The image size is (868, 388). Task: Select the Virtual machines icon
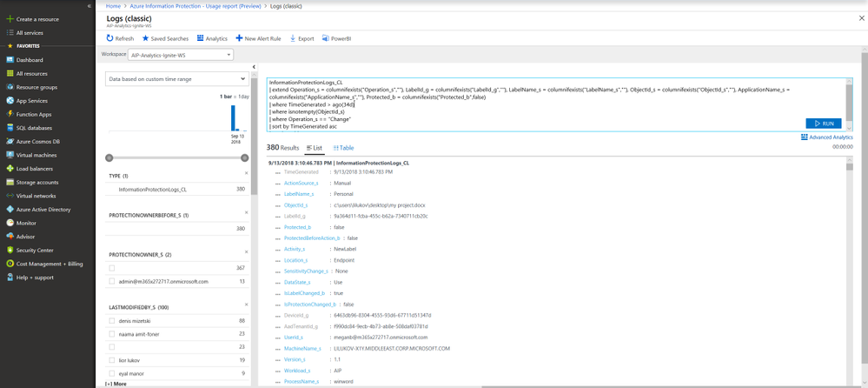tap(10, 155)
